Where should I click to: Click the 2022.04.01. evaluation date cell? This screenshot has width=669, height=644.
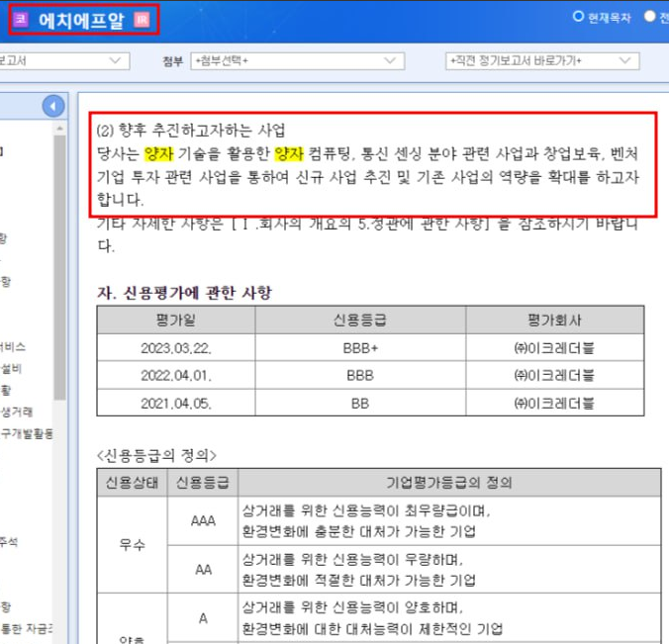click(176, 375)
